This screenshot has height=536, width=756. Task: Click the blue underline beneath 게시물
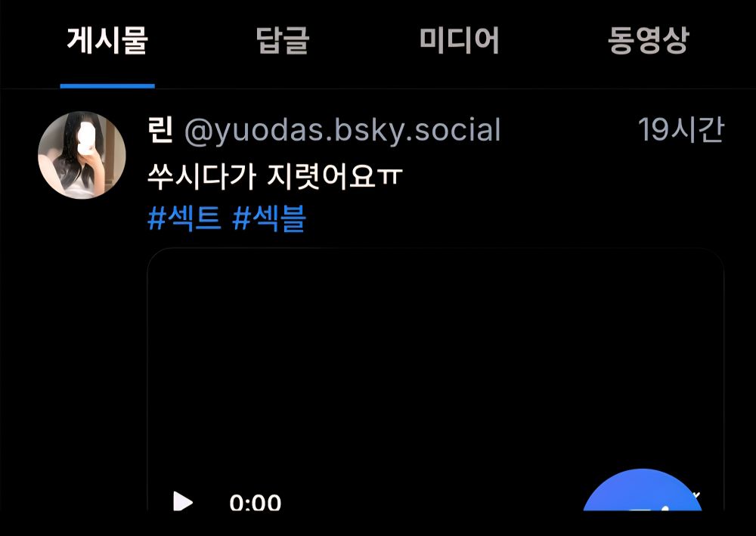pyautogui.click(x=107, y=85)
